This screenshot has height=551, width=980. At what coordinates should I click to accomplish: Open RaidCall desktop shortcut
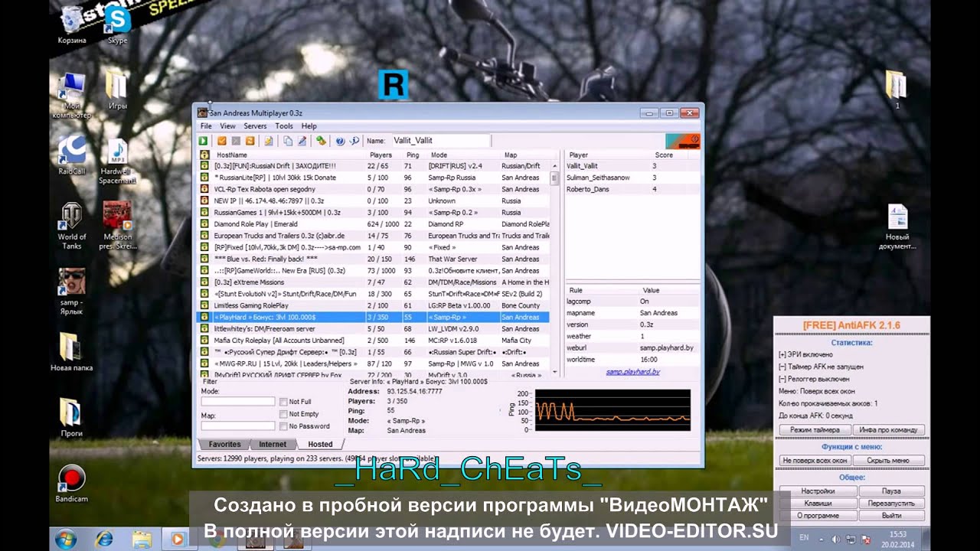coord(72,156)
